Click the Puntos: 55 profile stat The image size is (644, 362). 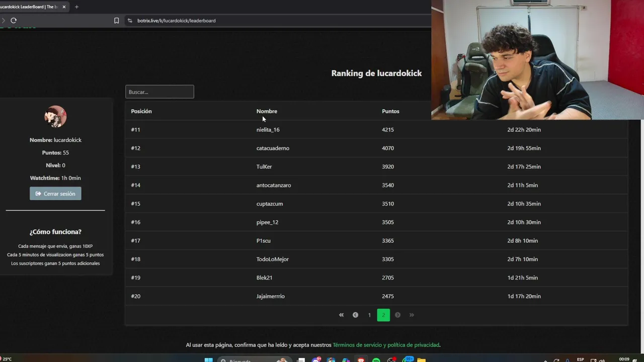[x=55, y=152]
